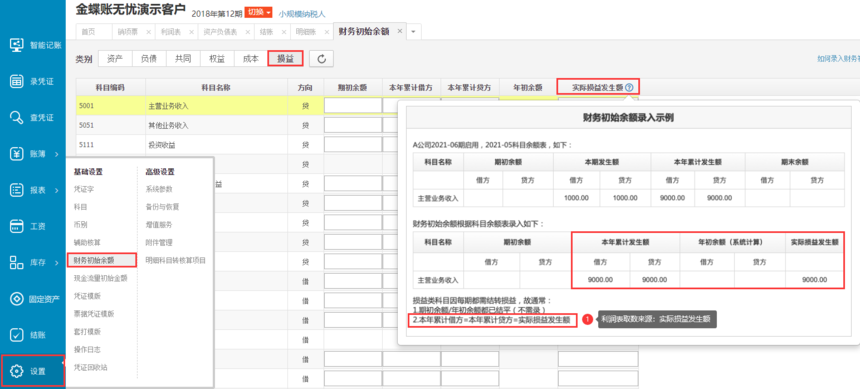Open 查凭证 search in the sidebar
Image resolution: width=860 pixels, height=389 pixels.
point(33,117)
